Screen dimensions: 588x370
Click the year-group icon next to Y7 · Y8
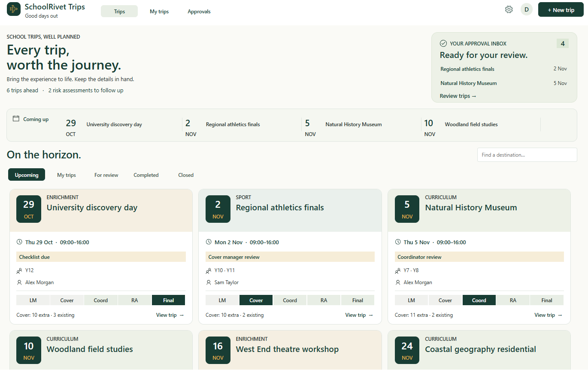(x=398, y=271)
